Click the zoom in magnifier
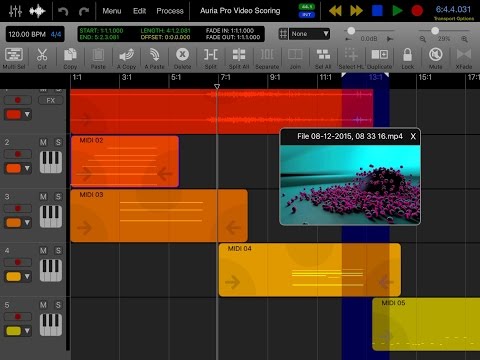 pyautogui.click(x=464, y=39)
